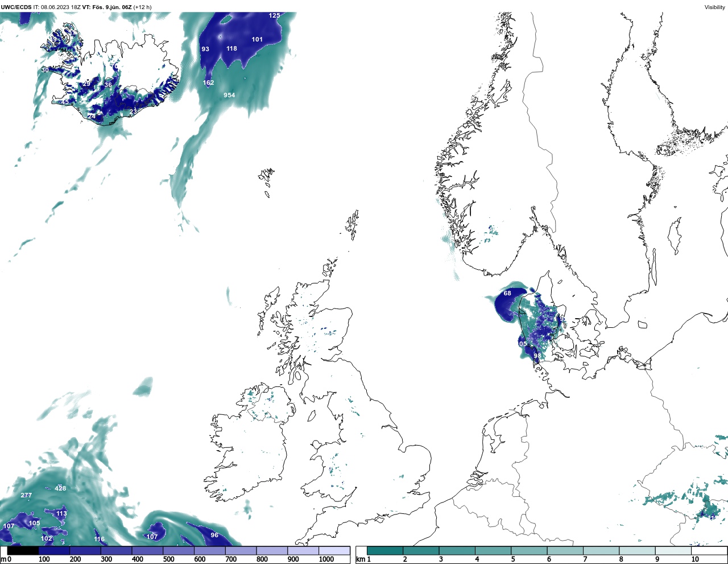Click the 8–9 km legend swatch

coord(637,551)
